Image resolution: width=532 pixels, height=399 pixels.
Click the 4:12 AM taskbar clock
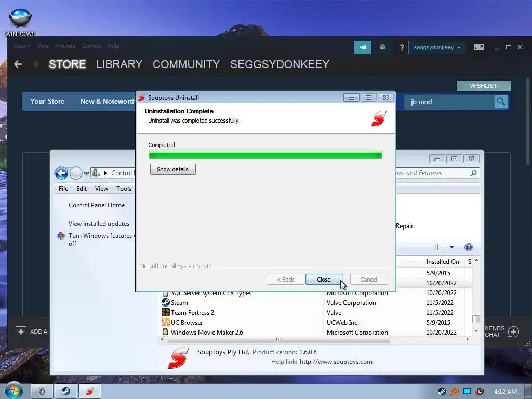point(505,392)
